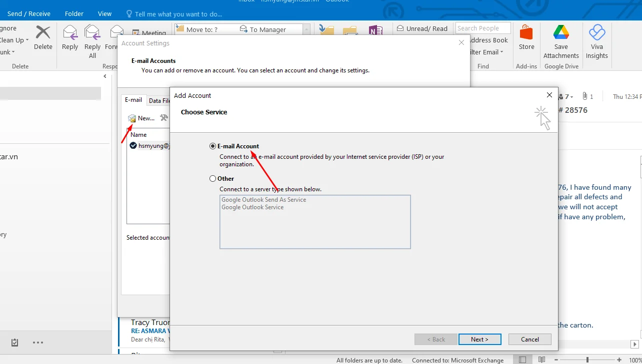
Task: Click the Search People input field
Action: [482, 28]
